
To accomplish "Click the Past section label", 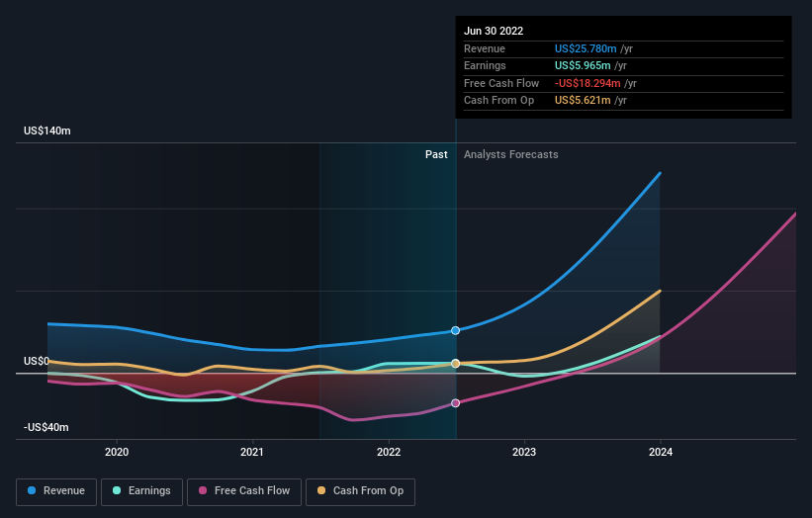I will point(436,154).
